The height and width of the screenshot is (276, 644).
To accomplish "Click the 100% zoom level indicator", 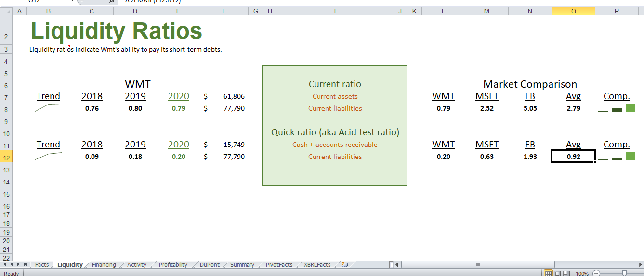I will point(582,273).
